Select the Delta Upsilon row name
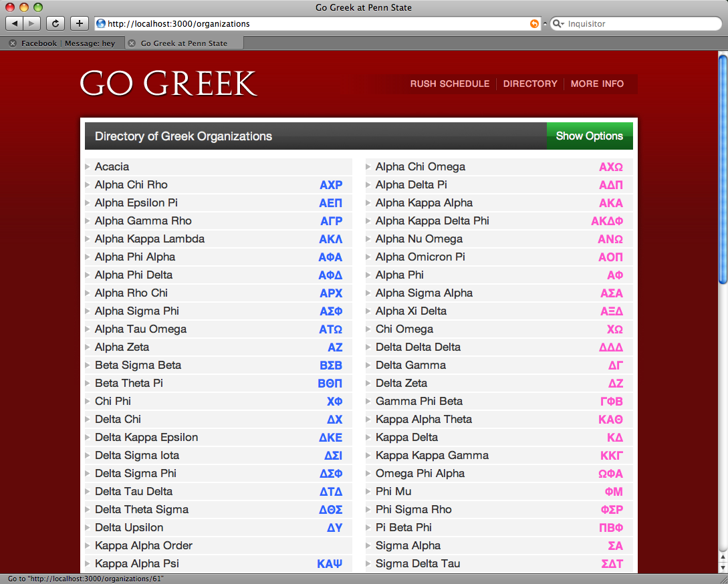 (129, 528)
